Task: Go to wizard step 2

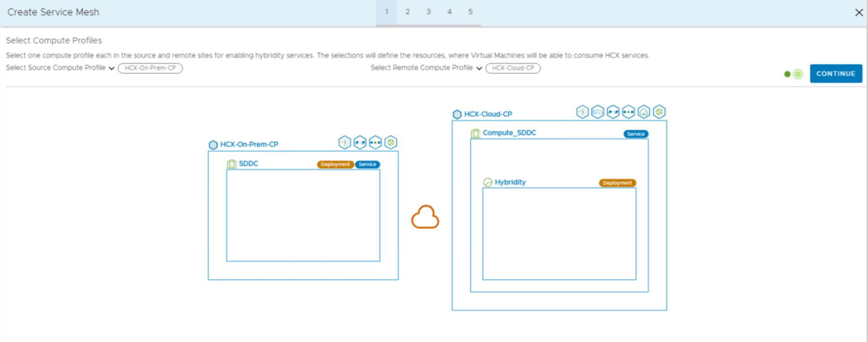Action: pyautogui.click(x=407, y=12)
